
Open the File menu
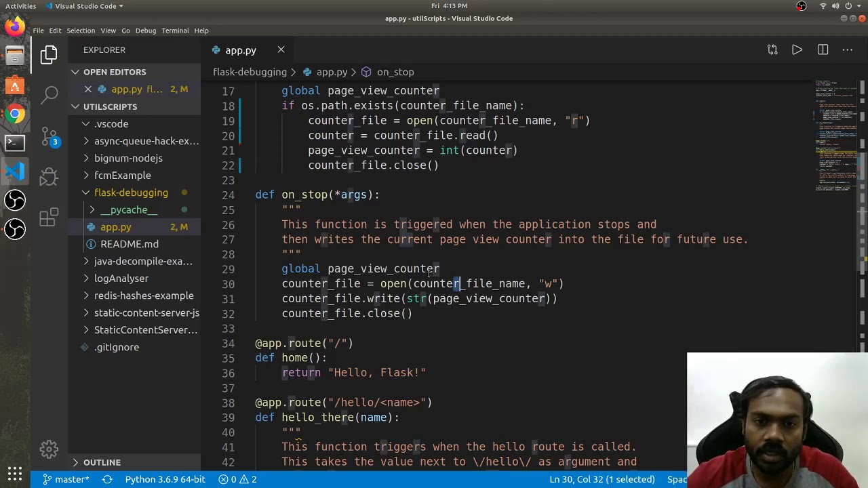coord(39,30)
